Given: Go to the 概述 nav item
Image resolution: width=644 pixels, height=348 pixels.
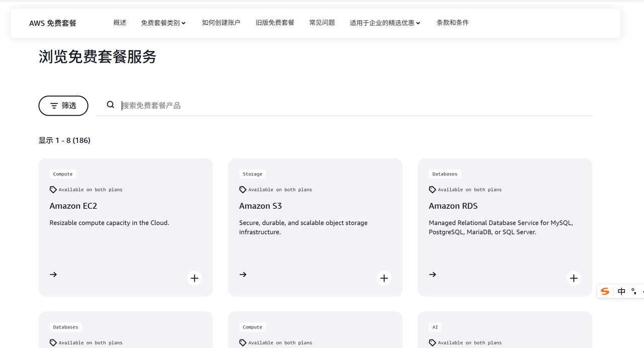Looking at the screenshot, I should coord(120,23).
